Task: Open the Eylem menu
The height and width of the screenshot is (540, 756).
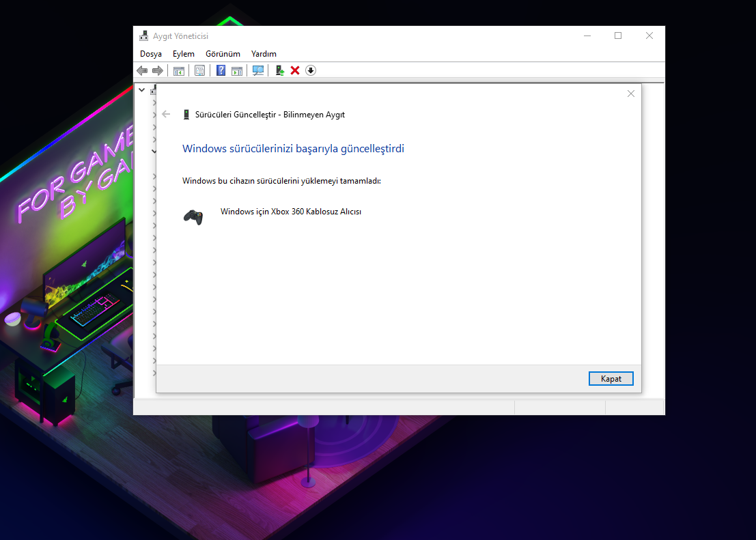Action: click(x=184, y=54)
